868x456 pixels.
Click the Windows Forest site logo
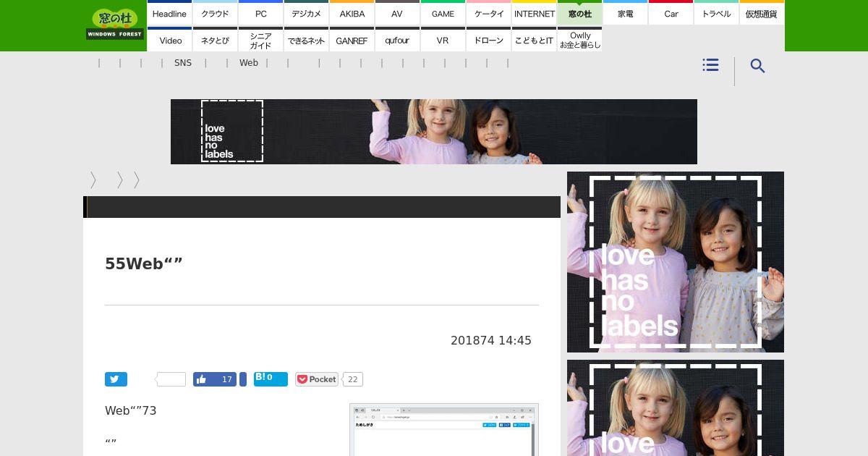point(114,24)
